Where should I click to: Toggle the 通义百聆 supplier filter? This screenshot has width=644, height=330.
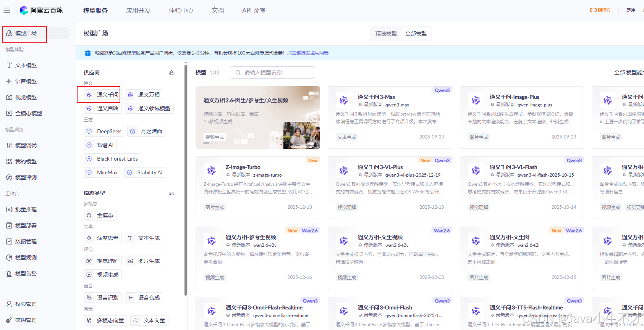tap(102, 108)
